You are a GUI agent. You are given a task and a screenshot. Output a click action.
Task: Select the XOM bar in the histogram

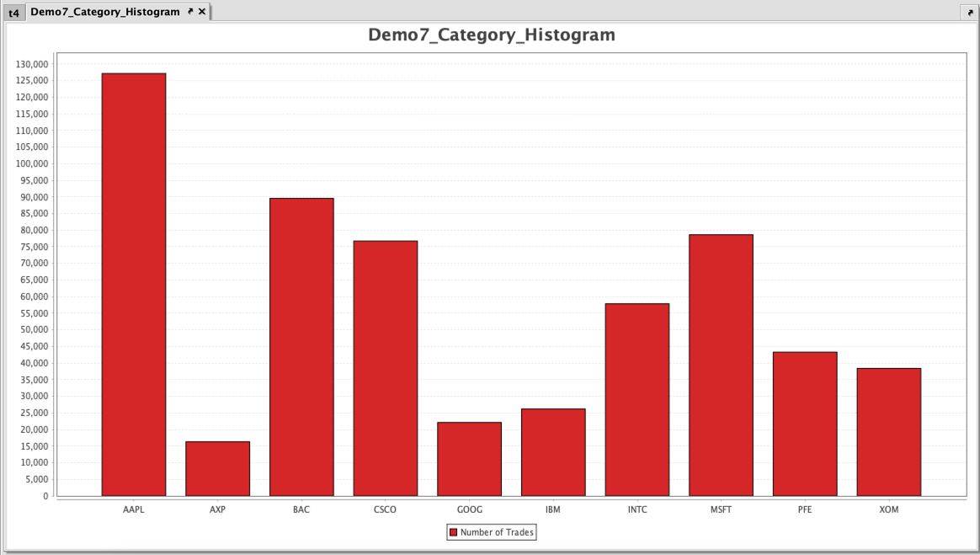click(889, 432)
